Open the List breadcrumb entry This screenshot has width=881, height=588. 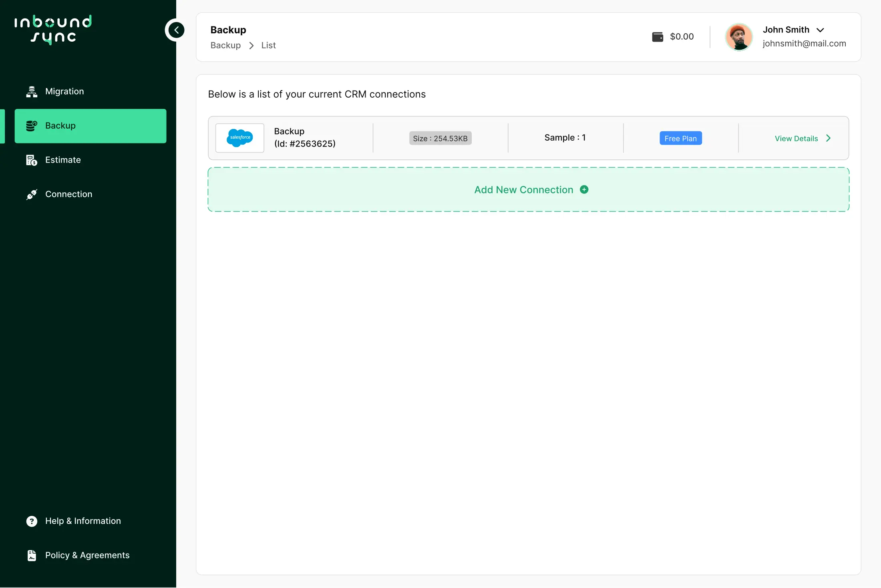coord(268,45)
